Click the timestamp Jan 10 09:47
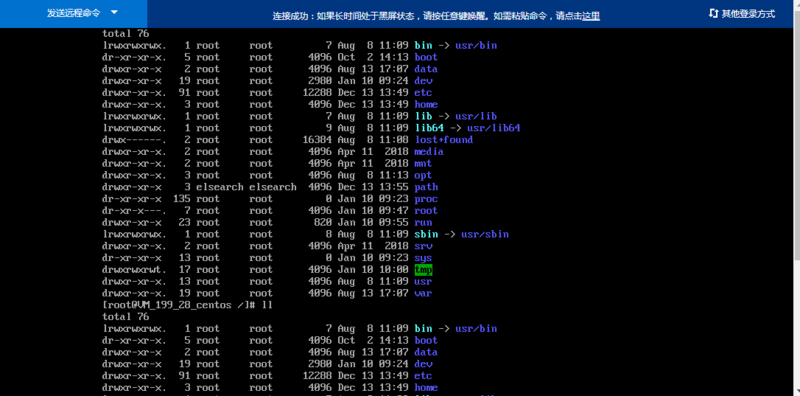This screenshot has width=800, height=396. pyautogui.click(x=373, y=211)
